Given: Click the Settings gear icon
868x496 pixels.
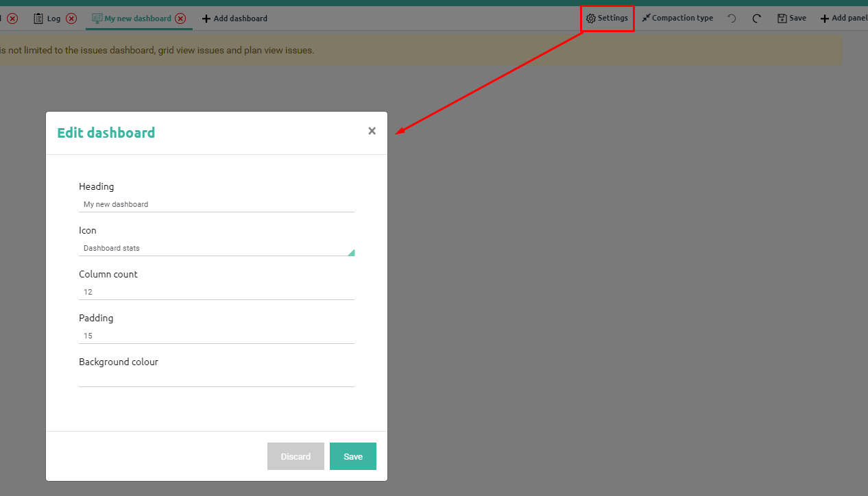Looking at the screenshot, I should pyautogui.click(x=590, y=18).
